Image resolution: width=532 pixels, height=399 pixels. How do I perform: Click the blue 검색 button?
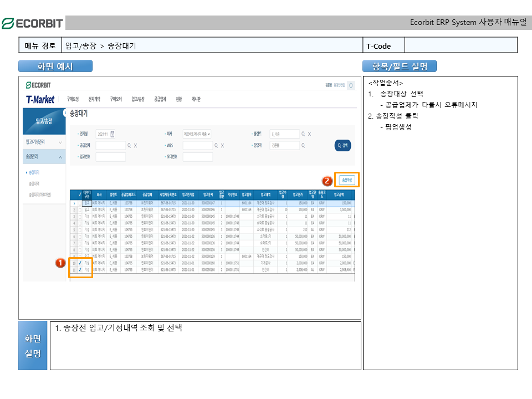click(x=342, y=146)
